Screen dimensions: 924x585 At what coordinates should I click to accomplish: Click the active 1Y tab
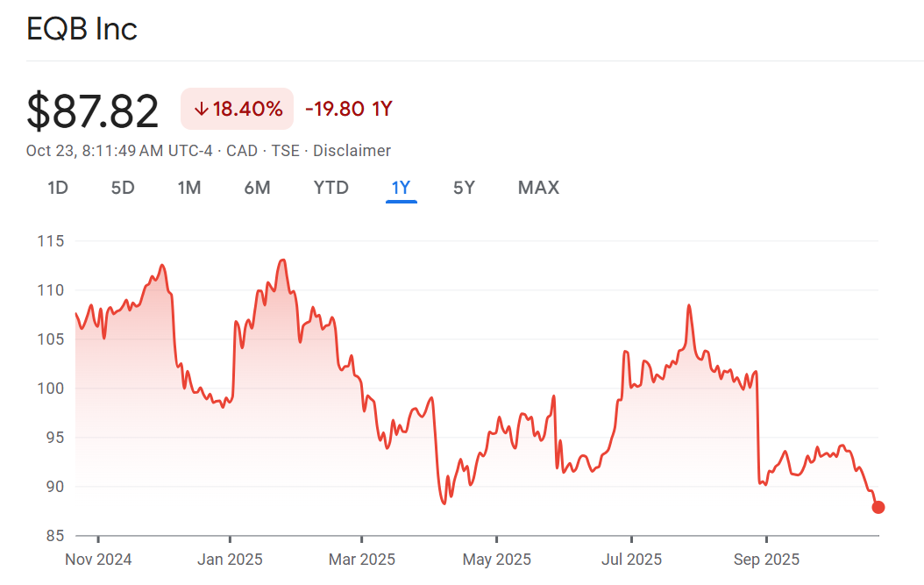pos(401,188)
